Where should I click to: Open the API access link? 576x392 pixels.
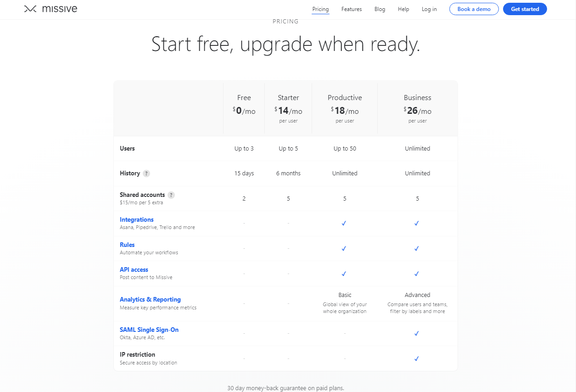[134, 270]
